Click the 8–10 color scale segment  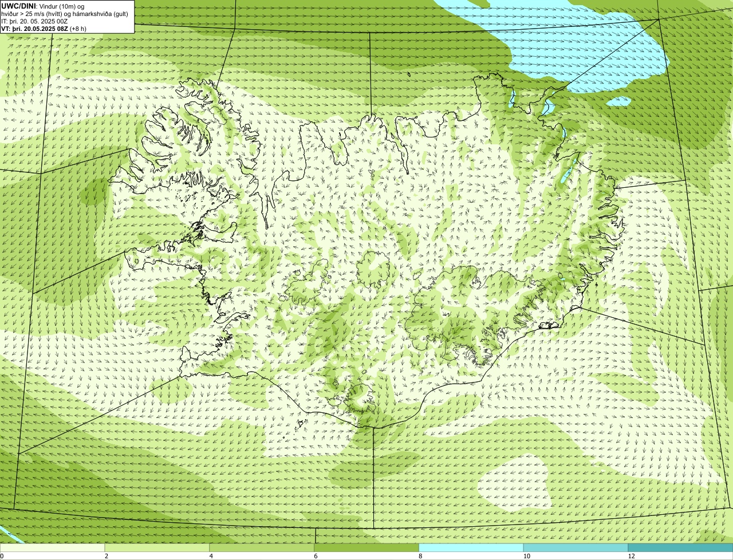471,548
